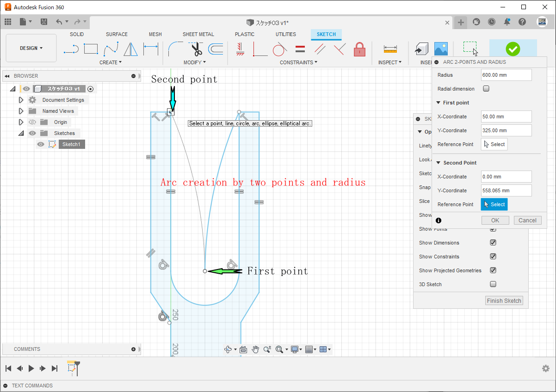556x392 pixels.
Task: Click into the Radius value field
Action: tap(506, 75)
